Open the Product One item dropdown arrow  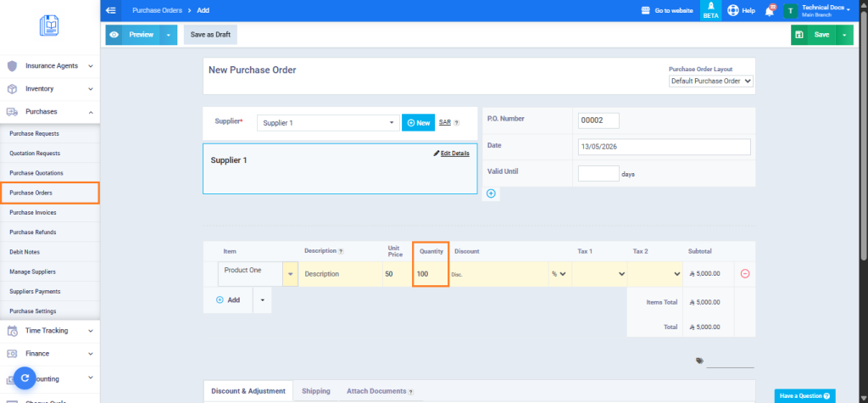pos(290,274)
